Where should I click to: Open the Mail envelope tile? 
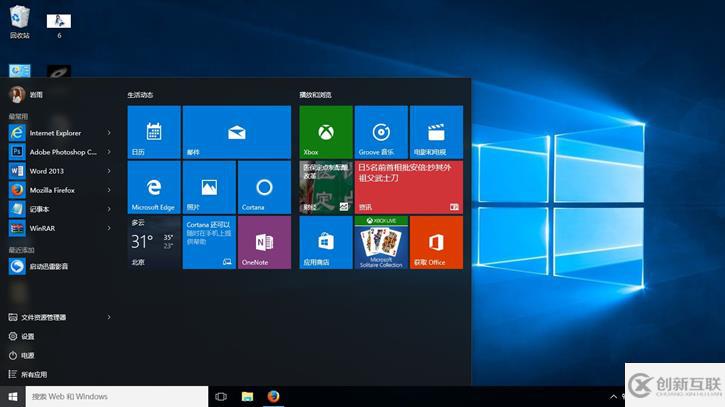tap(236, 132)
